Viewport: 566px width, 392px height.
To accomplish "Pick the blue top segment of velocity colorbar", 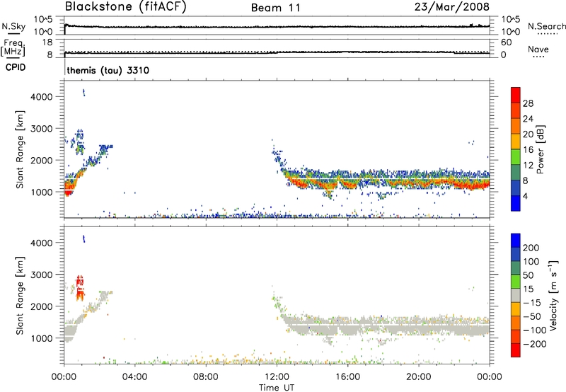I will click(x=516, y=241).
